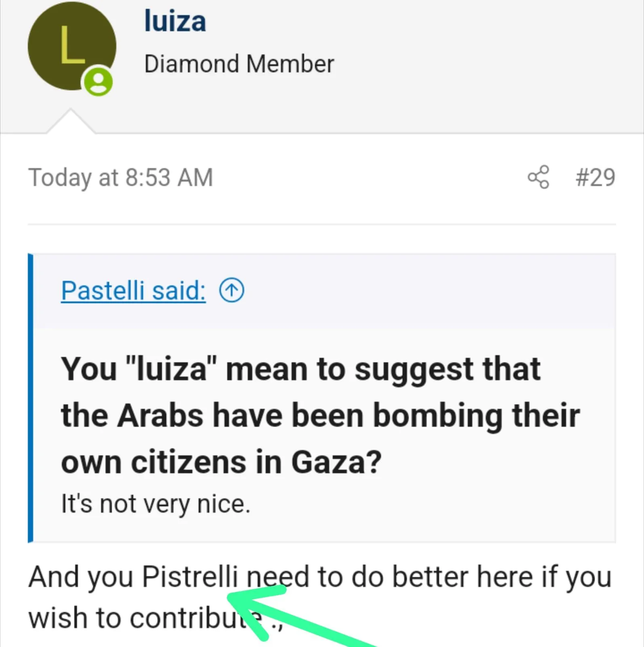Jump to quoted post via up-arrow icon

click(231, 290)
